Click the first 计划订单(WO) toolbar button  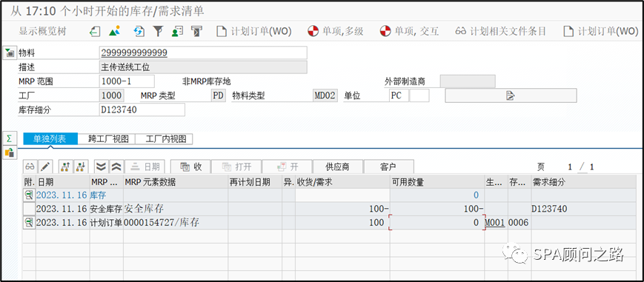tap(254, 31)
